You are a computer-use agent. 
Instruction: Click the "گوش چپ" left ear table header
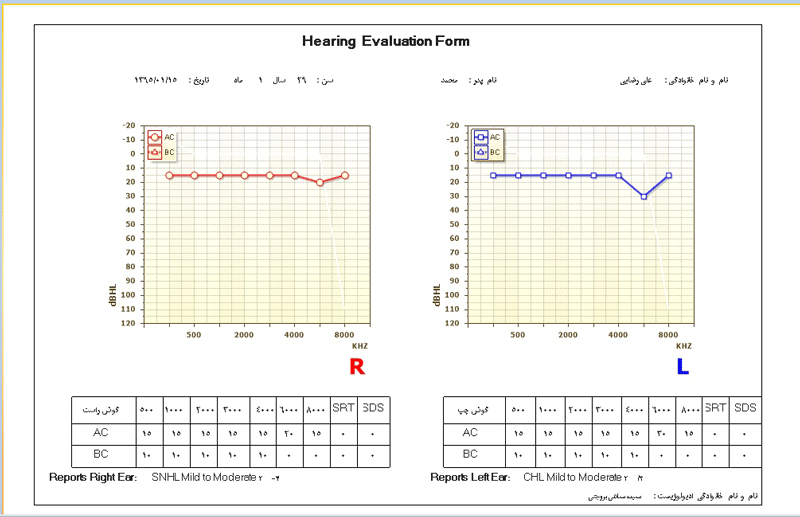pyautogui.click(x=473, y=410)
